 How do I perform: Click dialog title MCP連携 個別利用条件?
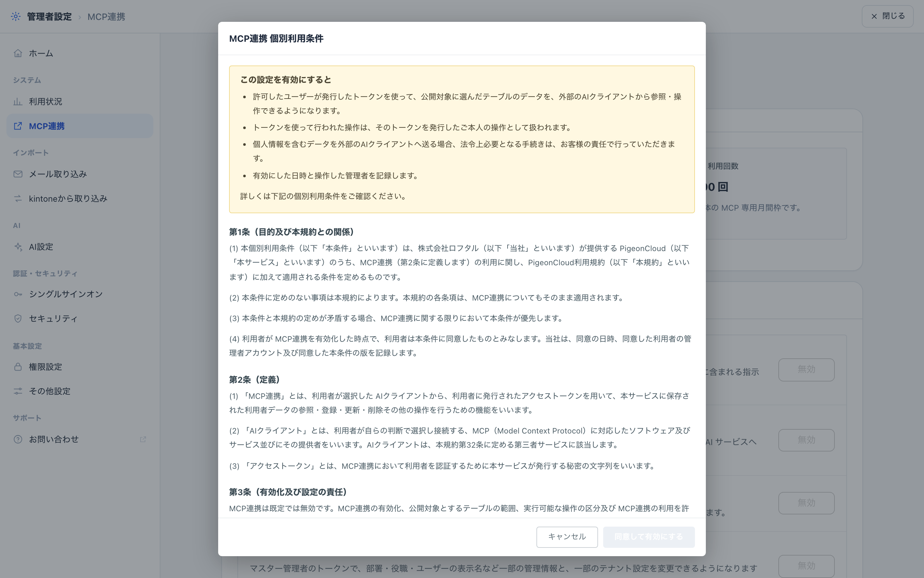276,38
